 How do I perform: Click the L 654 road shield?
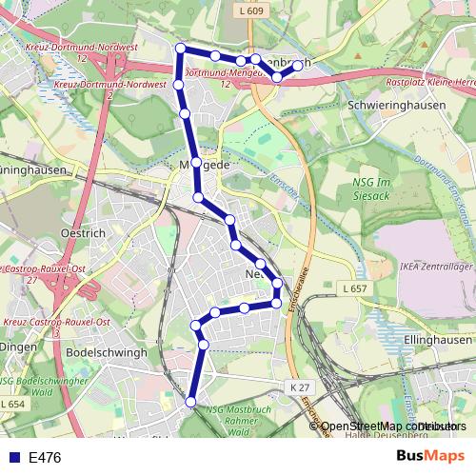point(12,404)
